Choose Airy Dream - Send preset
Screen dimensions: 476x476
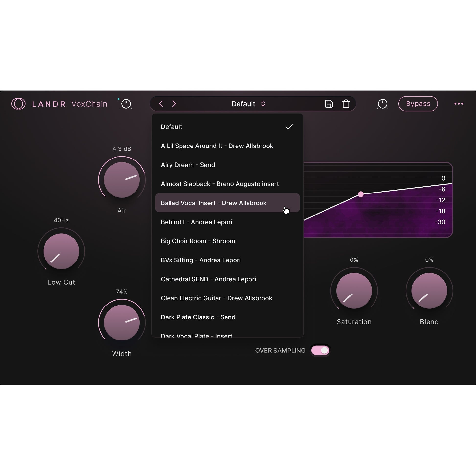(x=188, y=165)
